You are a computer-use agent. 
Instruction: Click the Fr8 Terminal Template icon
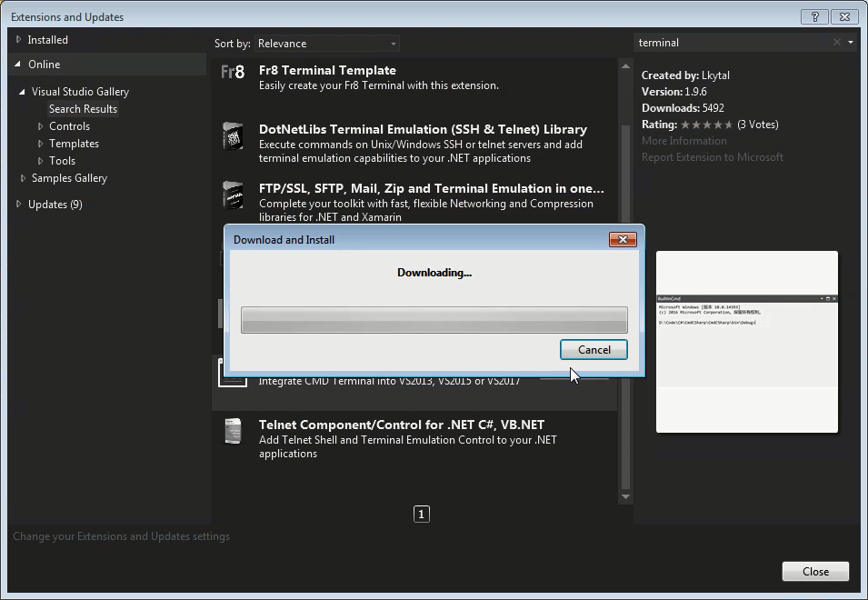click(x=233, y=72)
